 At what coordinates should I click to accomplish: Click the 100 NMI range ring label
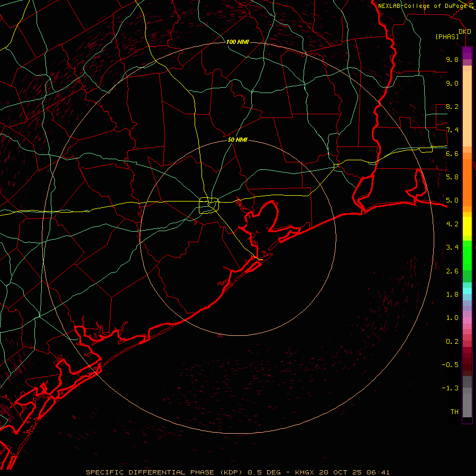[x=237, y=42]
